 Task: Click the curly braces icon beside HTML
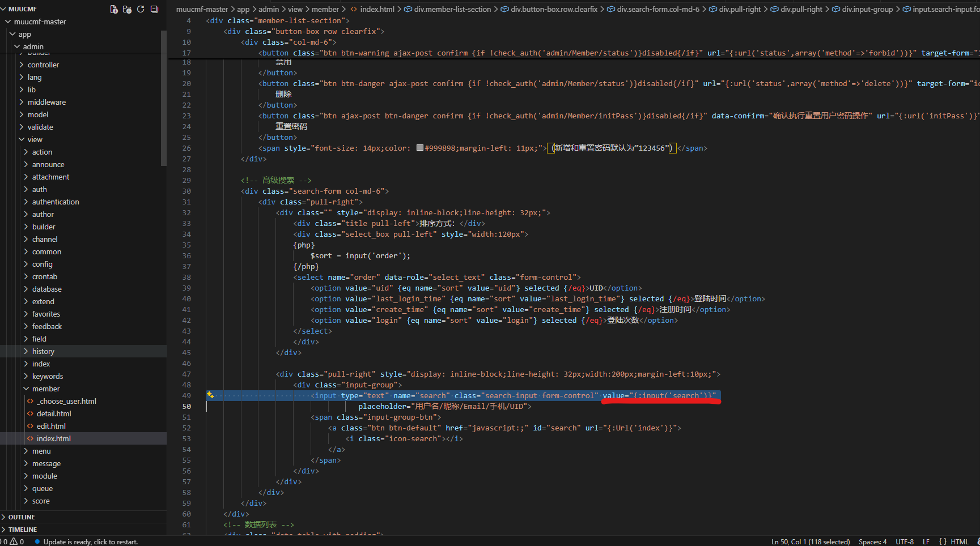coord(943,541)
